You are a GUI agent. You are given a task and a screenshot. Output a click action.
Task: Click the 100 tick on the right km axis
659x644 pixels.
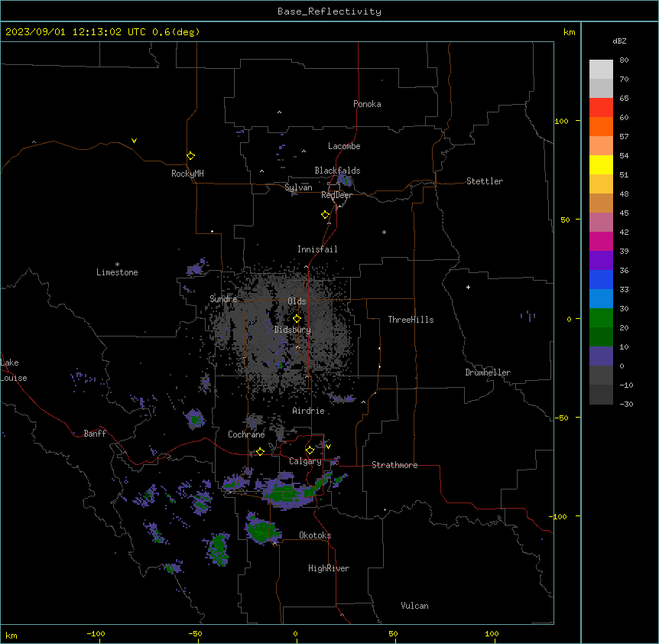(561, 121)
